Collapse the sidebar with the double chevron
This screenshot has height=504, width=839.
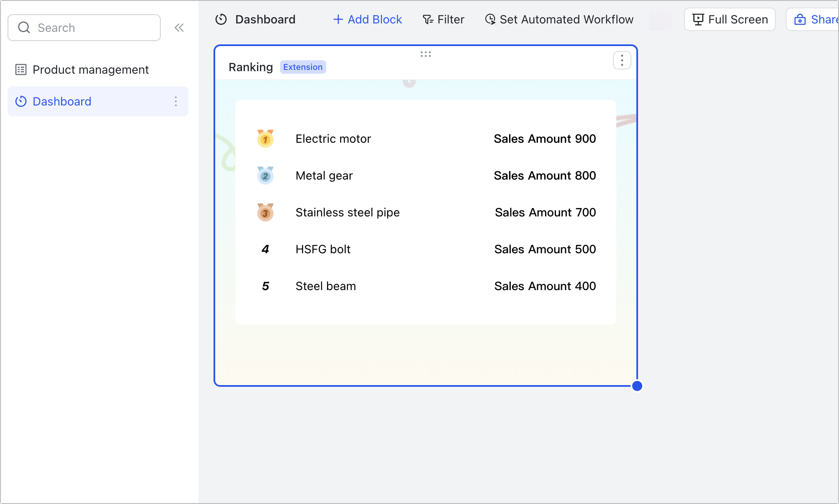point(179,27)
